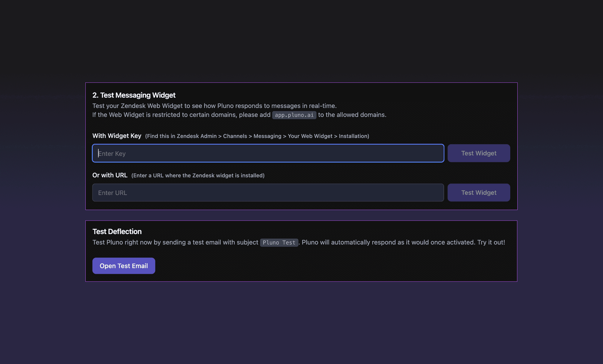603x364 pixels.
Task: Click Installation at the hint path end
Action: coord(353,136)
